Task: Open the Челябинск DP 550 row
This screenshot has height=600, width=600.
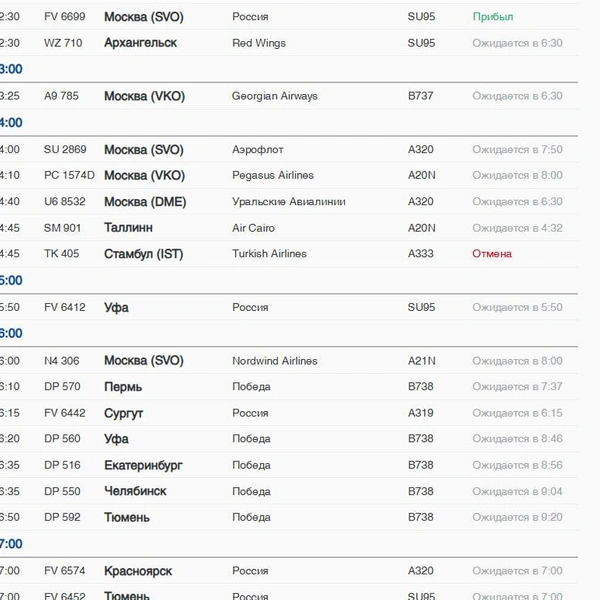Action: (x=289, y=491)
